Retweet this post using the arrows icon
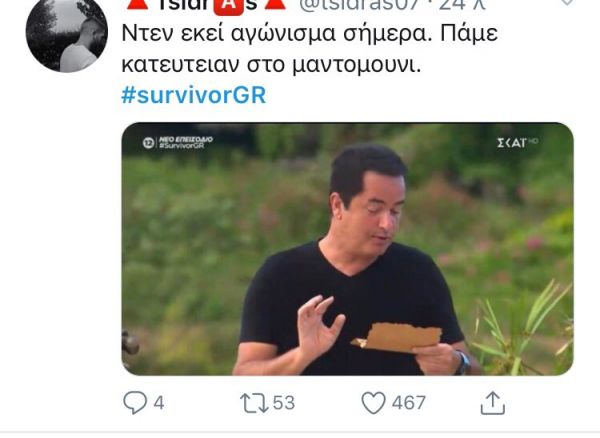 click(254, 403)
